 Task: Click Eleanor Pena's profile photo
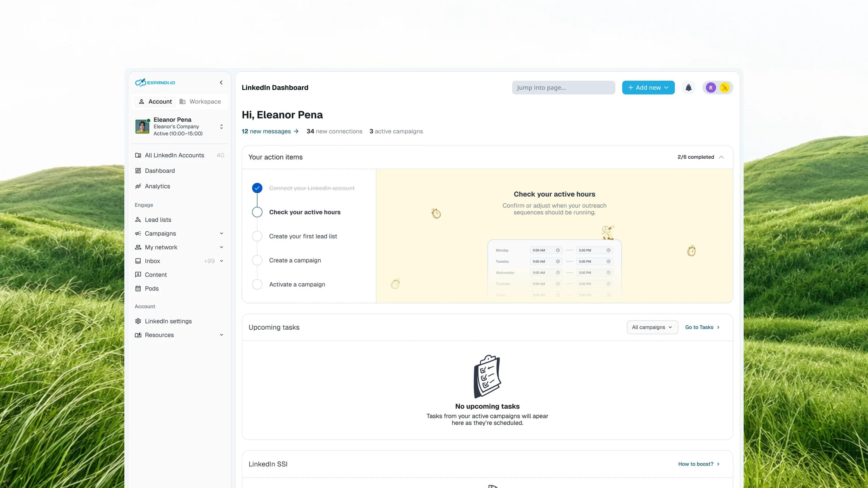coord(142,127)
